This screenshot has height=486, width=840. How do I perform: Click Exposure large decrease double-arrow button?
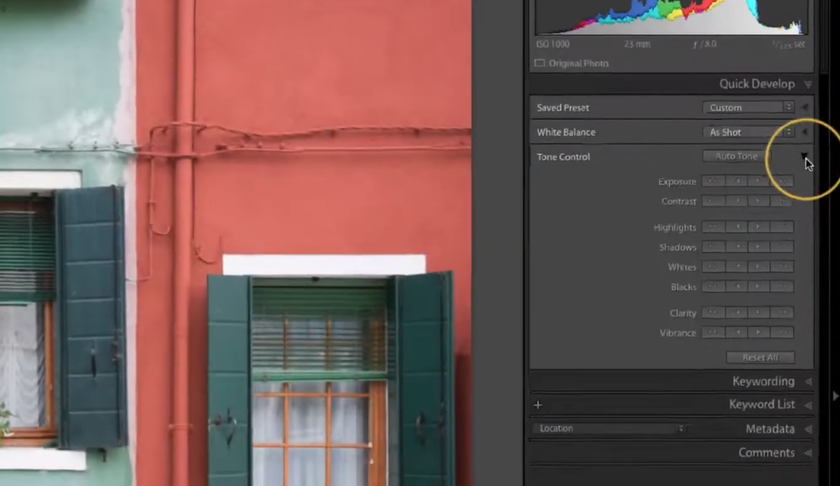[x=713, y=181]
